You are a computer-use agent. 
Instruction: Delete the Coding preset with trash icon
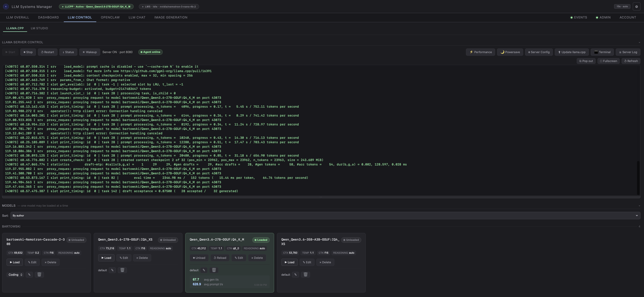pyautogui.click(x=39, y=275)
